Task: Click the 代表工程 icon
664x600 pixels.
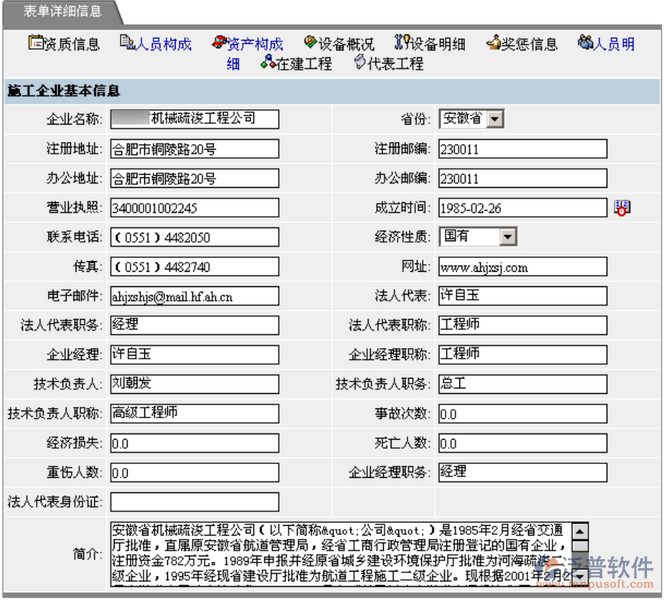Action: pos(360,63)
